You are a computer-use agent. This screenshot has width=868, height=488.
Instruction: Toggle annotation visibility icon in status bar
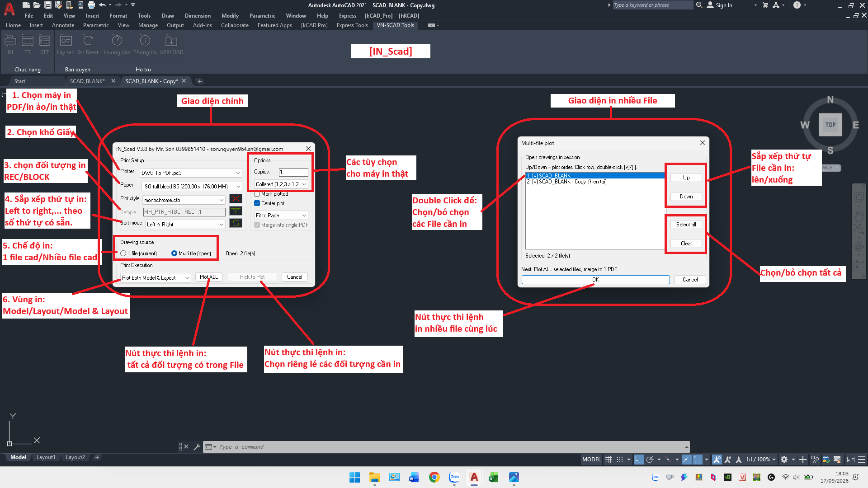pyautogui.click(x=717, y=460)
